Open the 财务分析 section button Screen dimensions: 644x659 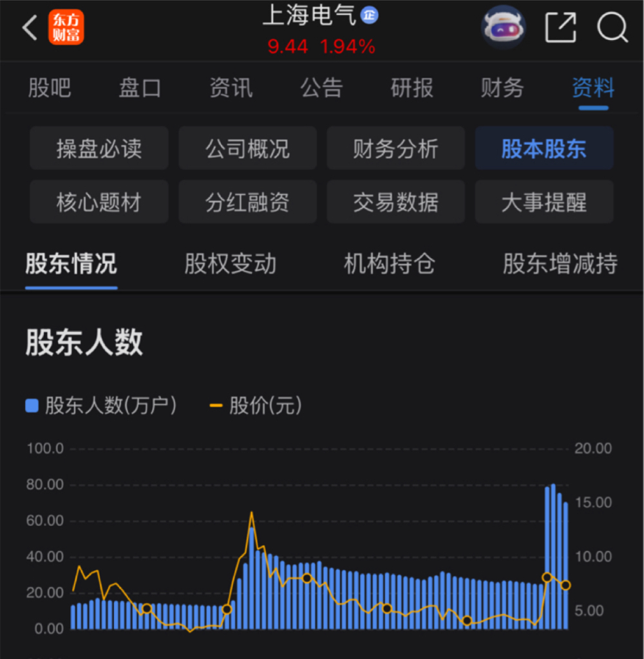pos(396,149)
